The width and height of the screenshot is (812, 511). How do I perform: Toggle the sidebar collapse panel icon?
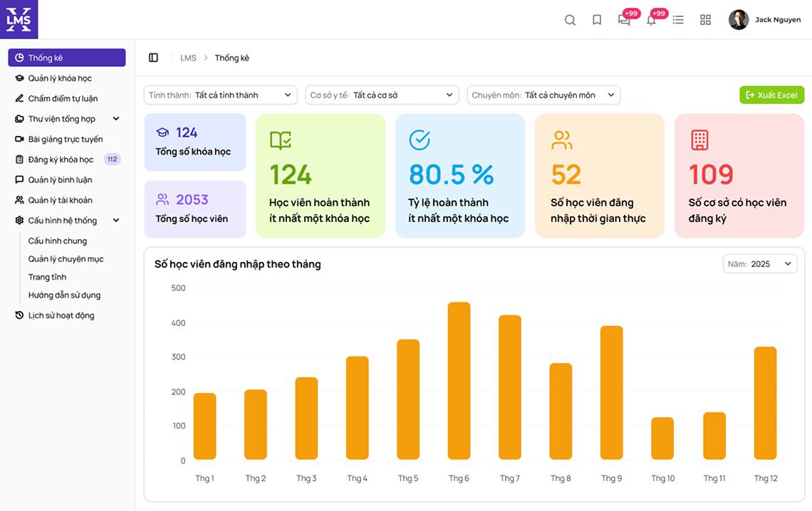pyautogui.click(x=153, y=58)
